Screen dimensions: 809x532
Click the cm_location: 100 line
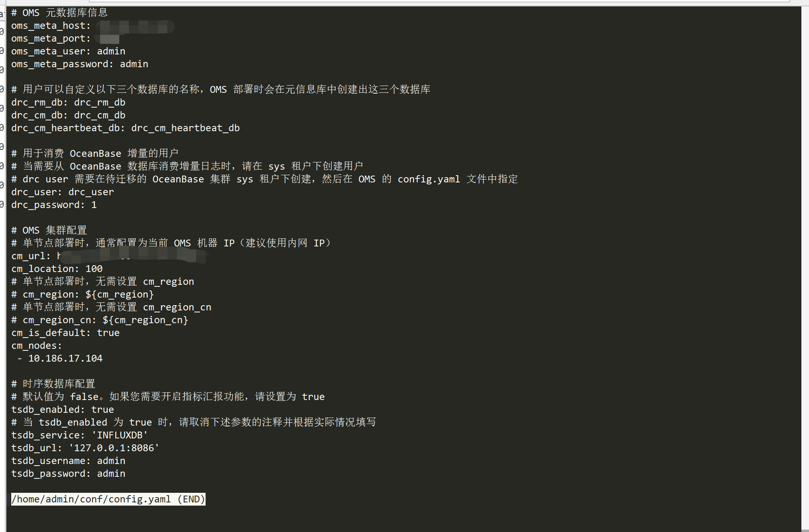point(57,269)
